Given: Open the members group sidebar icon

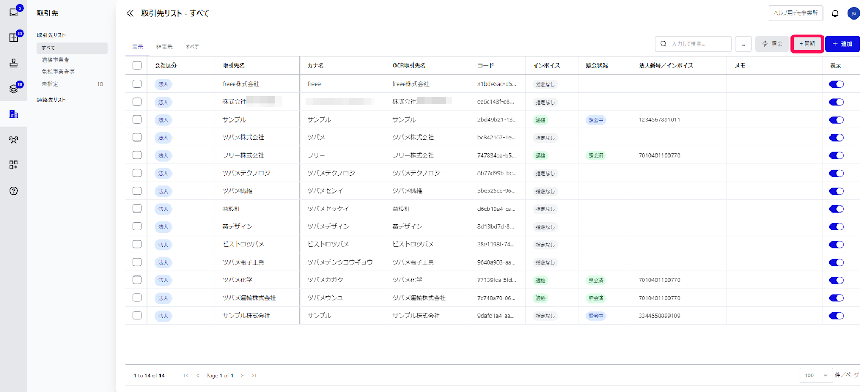Looking at the screenshot, I should click(x=14, y=139).
